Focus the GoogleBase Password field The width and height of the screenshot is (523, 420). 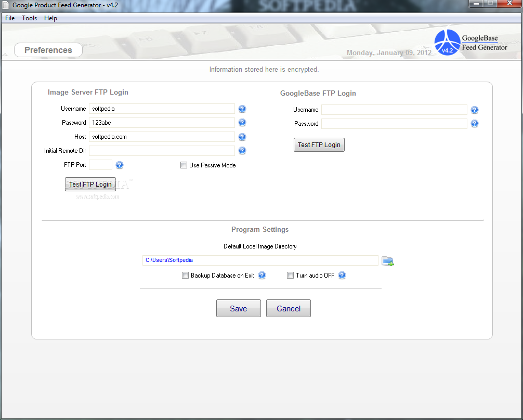tap(394, 123)
